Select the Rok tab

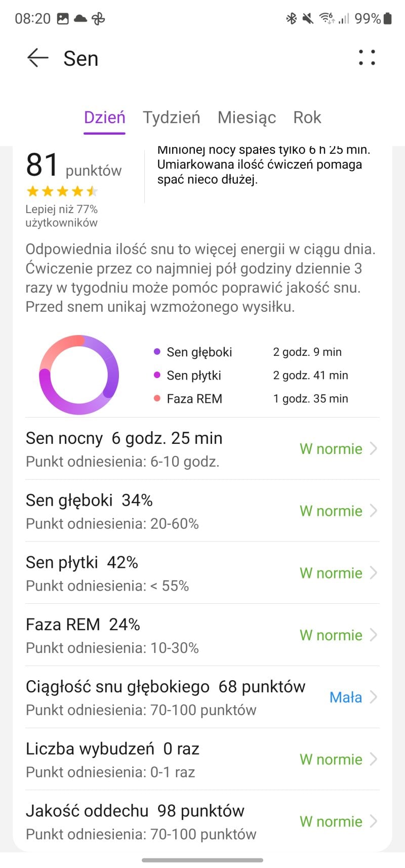(x=307, y=117)
